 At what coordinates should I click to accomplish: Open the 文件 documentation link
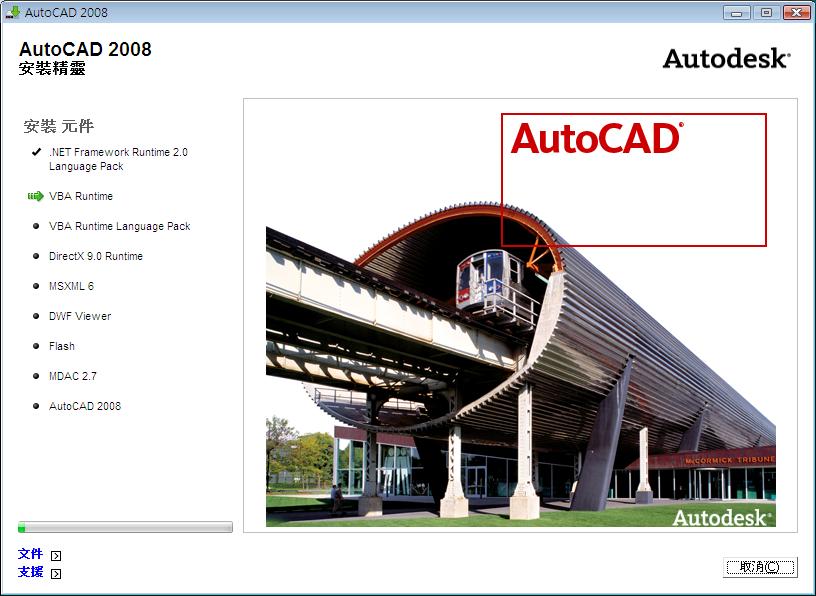pos(30,554)
